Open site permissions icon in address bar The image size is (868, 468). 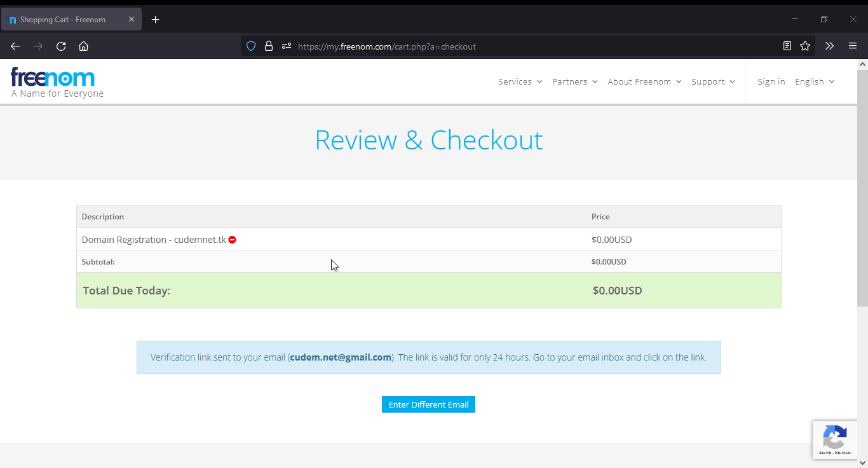(x=286, y=46)
